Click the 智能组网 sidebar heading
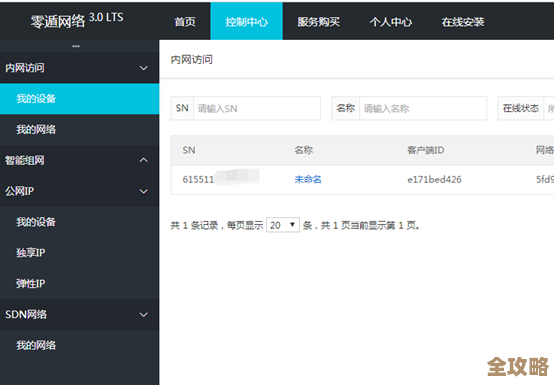 click(x=25, y=160)
